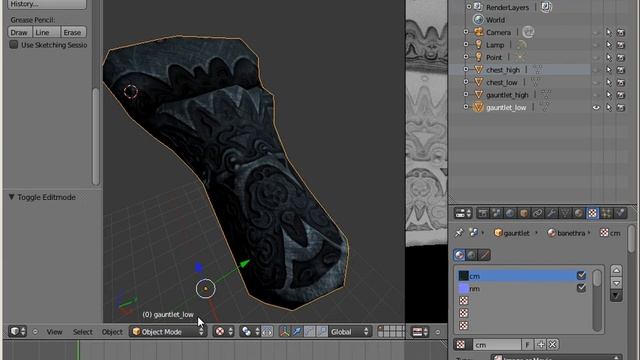Click the scale manipulator icon in header
The image size is (640, 360).
[x=322, y=332]
